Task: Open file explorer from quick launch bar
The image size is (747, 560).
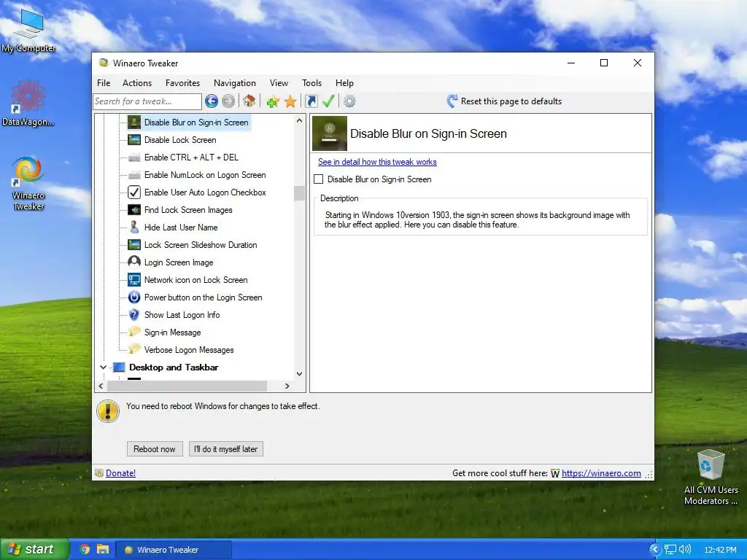Action: pos(103,550)
